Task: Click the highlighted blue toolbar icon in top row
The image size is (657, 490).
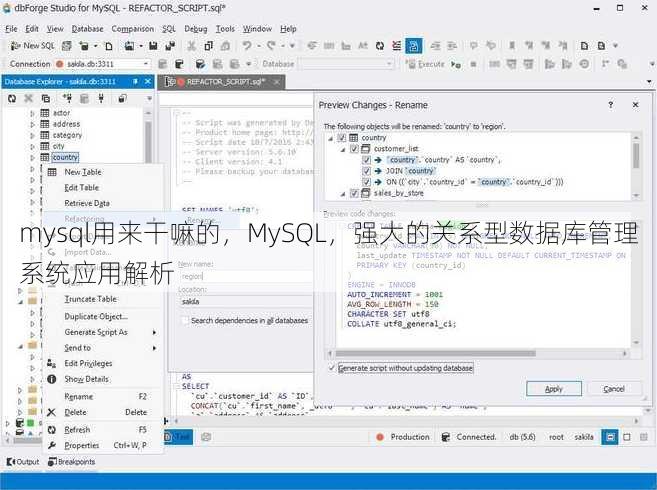Action: pyautogui.click(x=414, y=46)
